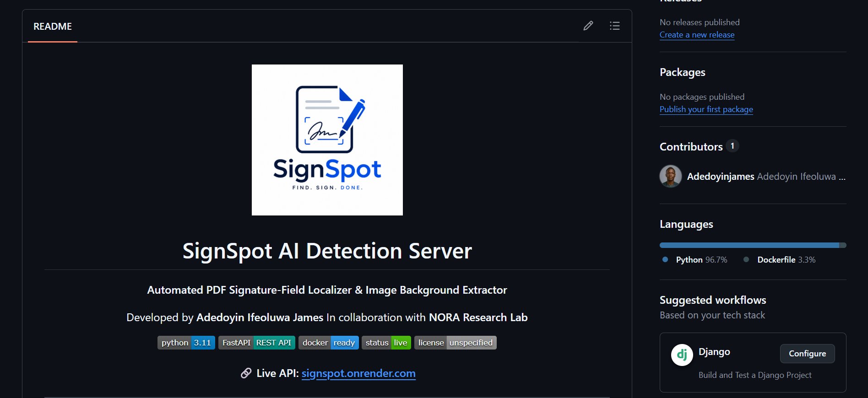The image size is (868, 398).
Task: Click the FastAPI REST API badge
Action: 257,343
